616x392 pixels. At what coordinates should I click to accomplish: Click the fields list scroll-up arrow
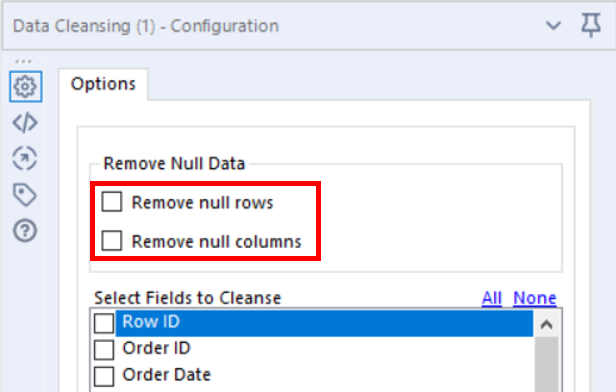pyautogui.click(x=546, y=324)
